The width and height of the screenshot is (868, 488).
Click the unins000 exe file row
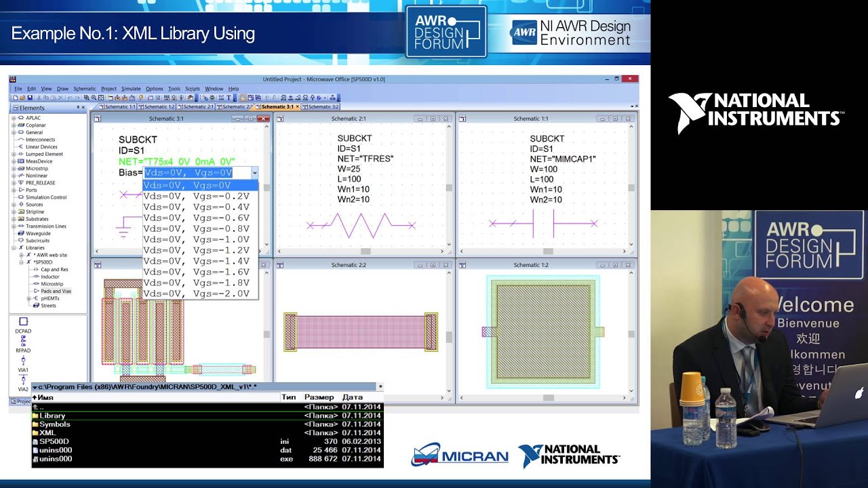pyautogui.click(x=207, y=459)
